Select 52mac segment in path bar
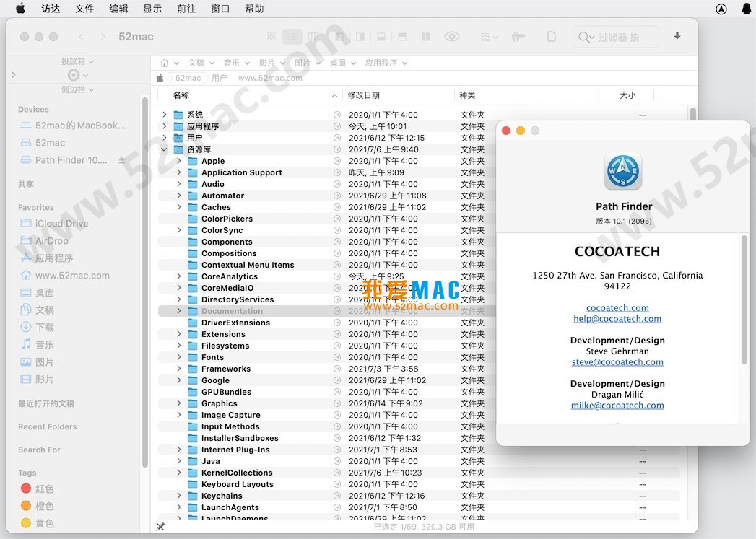The height and width of the screenshot is (539, 756). coord(188,78)
